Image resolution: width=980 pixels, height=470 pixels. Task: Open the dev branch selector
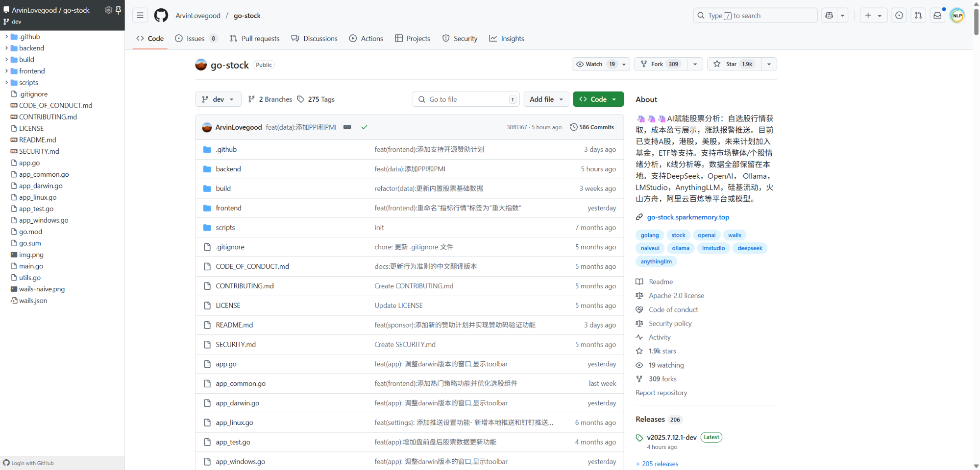pos(218,99)
